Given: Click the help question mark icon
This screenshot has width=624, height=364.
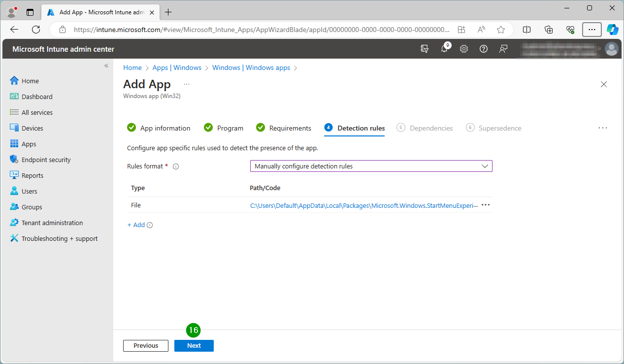Looking at the screenshot, I should click(484, 49).
